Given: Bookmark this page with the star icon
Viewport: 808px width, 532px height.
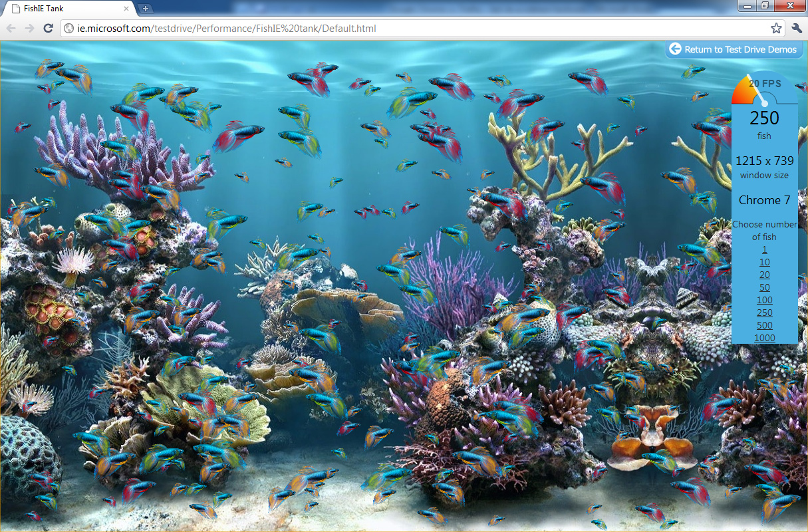Looking at the screenshot, I should 776,28.
